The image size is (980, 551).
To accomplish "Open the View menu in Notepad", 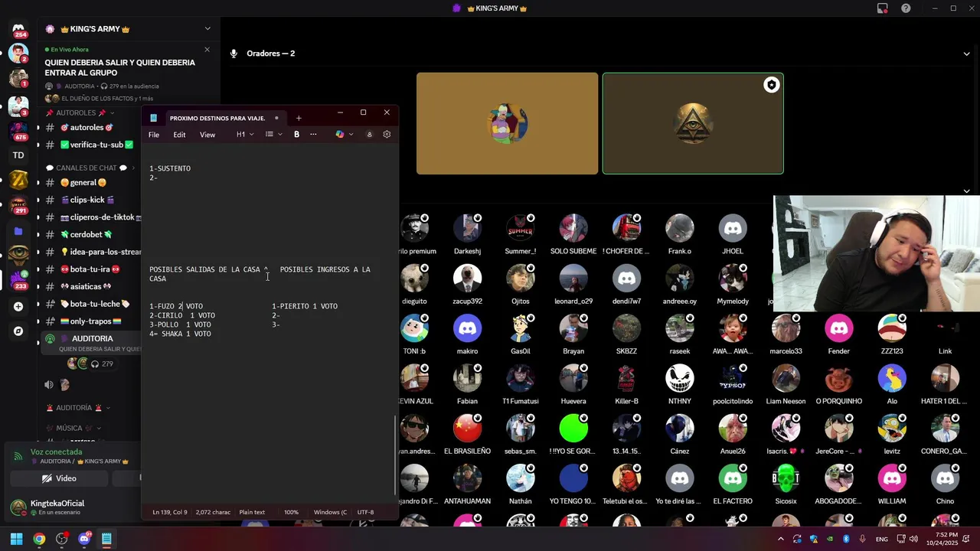I will click(207, 135).
